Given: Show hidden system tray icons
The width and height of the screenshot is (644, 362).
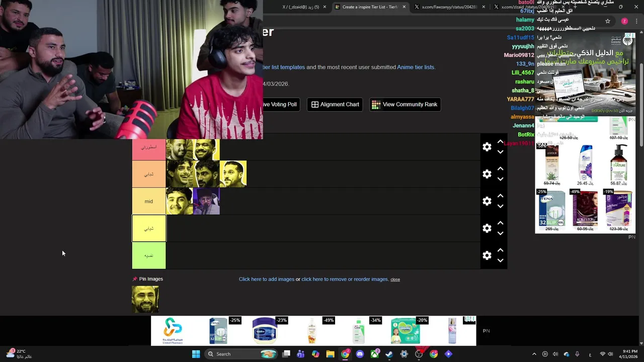Looking at the screenshot, I should [534, 354].
